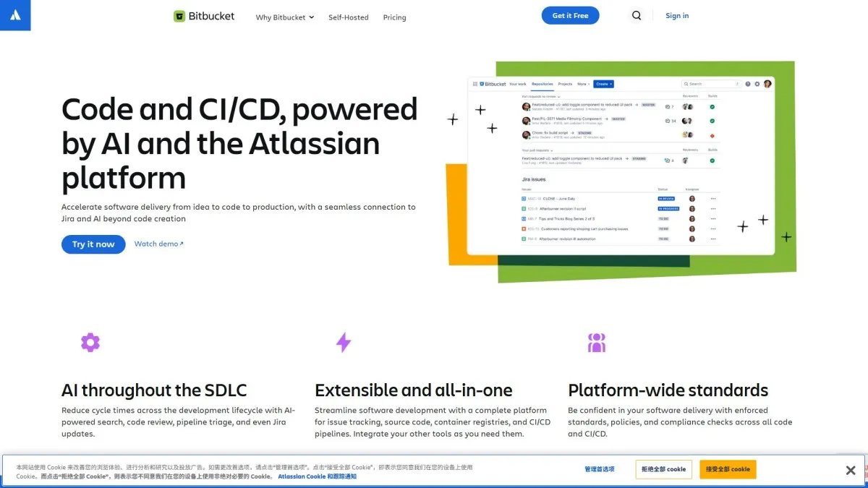Open the site search magnifier icon
This screenshot has width=868, height=488.
637,15
